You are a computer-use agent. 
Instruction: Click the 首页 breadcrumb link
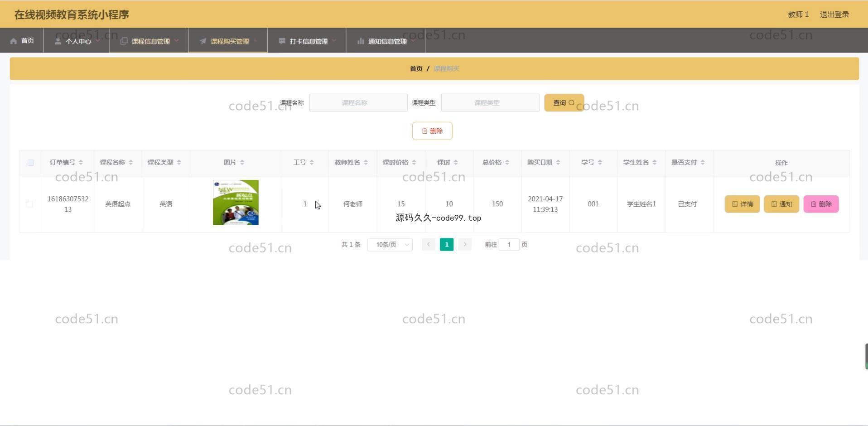coord(416,68)
